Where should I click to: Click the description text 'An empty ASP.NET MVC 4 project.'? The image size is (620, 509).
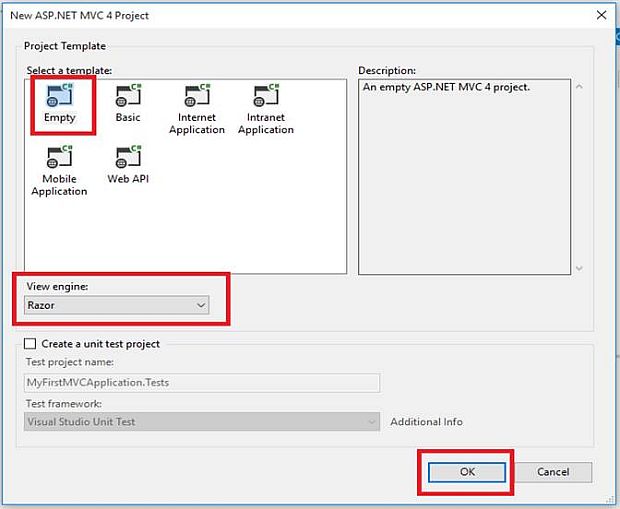[x=446, y=87]
